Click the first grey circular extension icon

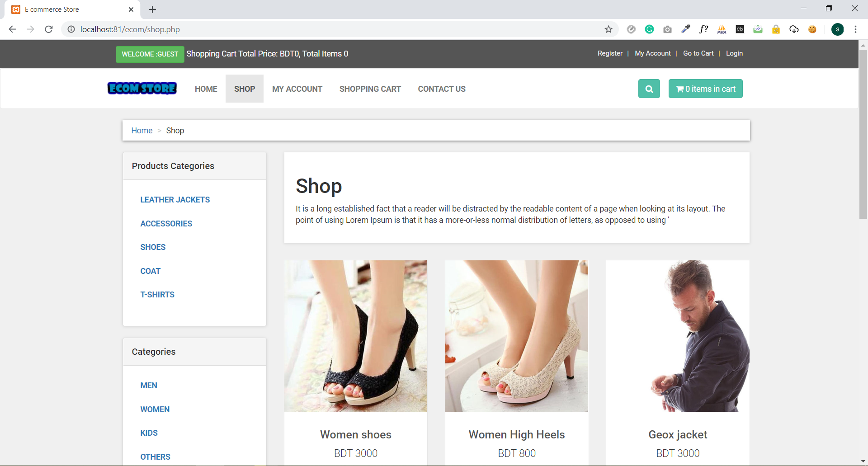(631, 29)
